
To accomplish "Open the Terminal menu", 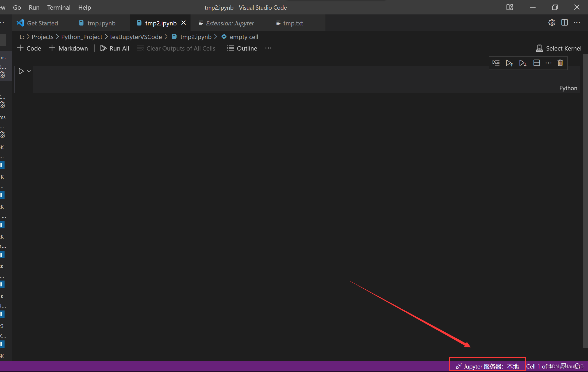I will point(59,7).
